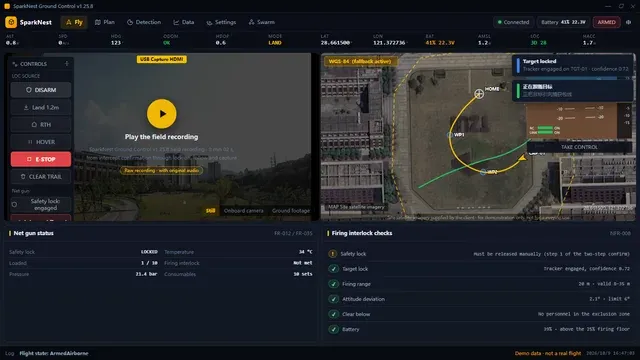This screenshot has height=360, width=640.
Task: Click the ARMED status badge
Action: tap(606, 22)
